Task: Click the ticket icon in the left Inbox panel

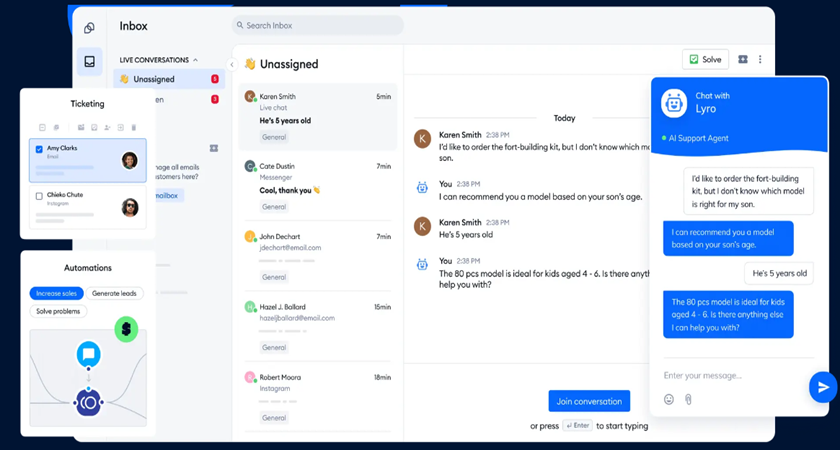Action: pyautogui.click(x=214, y=148)
